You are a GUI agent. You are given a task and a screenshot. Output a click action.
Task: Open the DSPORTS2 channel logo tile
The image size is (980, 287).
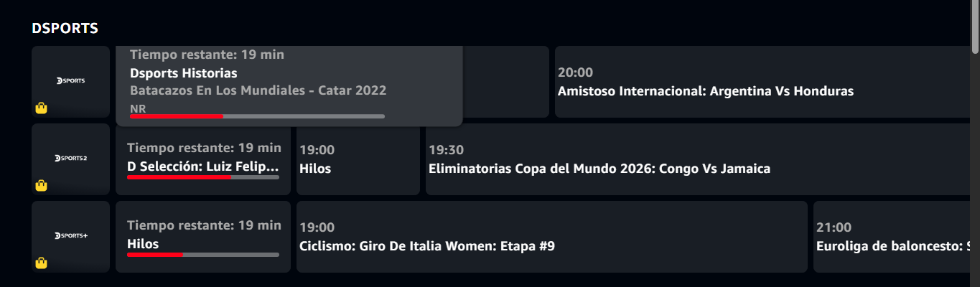point(71,159)
